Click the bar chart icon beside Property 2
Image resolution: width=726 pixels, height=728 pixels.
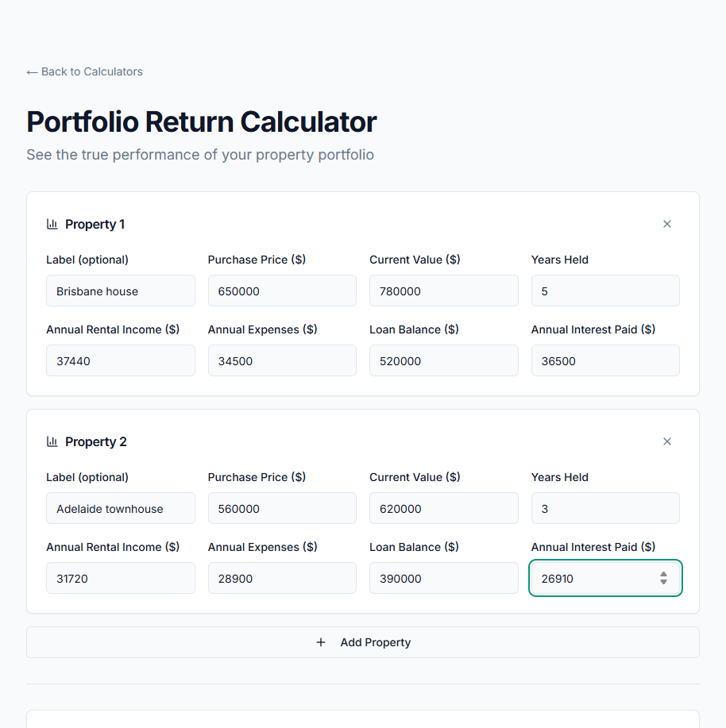(x=52, y=441)
